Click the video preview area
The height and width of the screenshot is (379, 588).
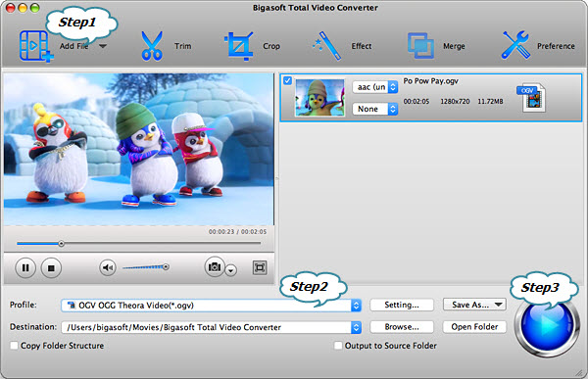pyautogui.click(x=139, y=149)
